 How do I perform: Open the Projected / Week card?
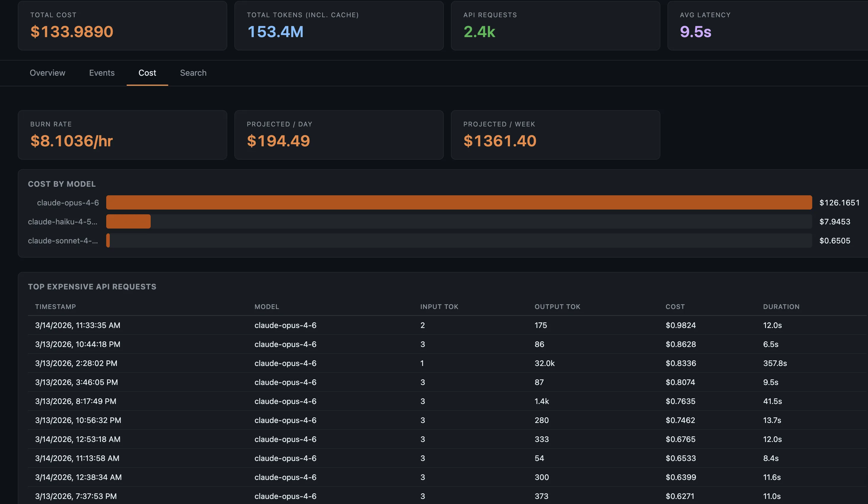point(555,134)
